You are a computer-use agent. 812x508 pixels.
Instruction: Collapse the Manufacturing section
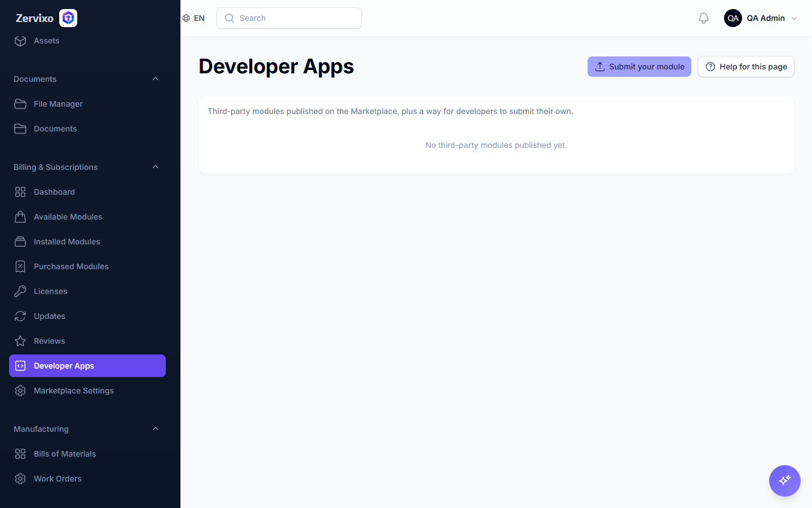point(156,429)
